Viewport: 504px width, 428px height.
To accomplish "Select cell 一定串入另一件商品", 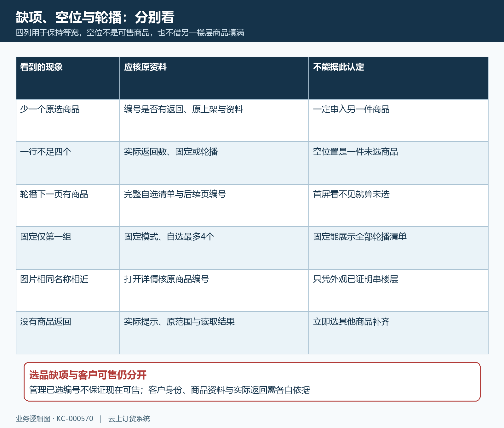I will coord(398,121).
